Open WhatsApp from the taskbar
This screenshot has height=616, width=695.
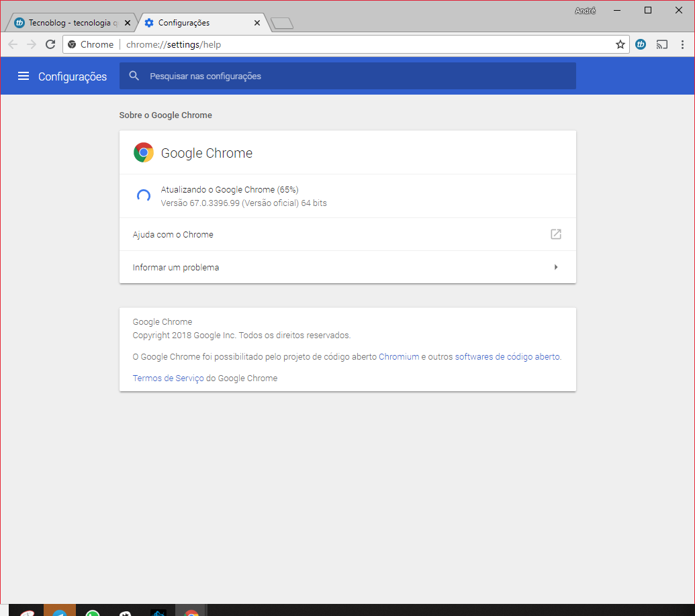pos(92,611)
